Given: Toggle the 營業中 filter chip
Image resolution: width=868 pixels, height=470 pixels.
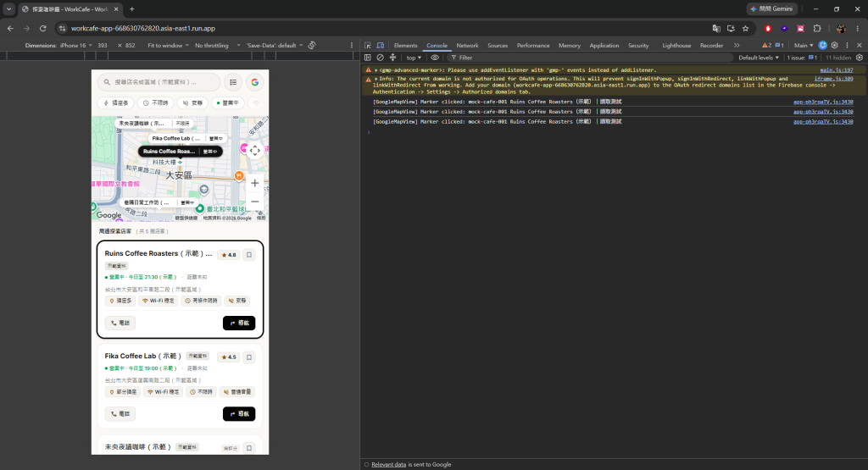Looking at the screenshot, I should 227,102.
